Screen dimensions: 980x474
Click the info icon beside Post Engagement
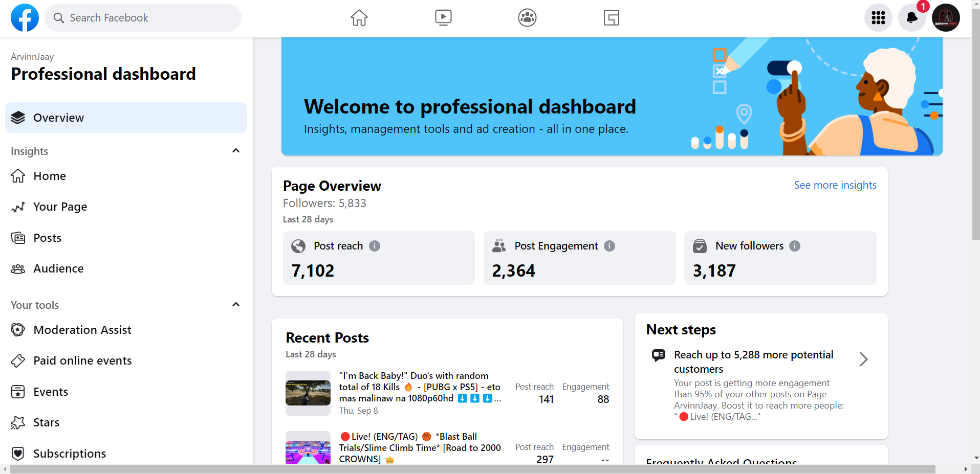(609, 246)
